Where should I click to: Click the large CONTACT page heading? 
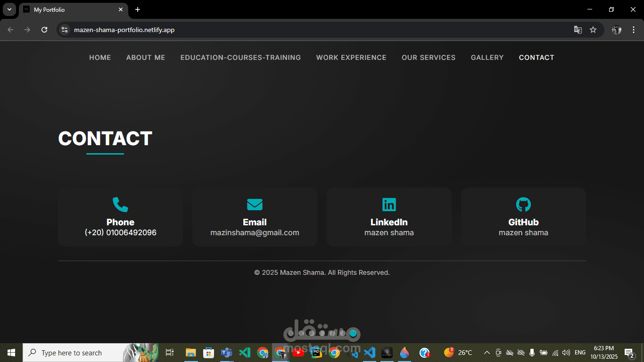pyautogui.click(x=105, y=139)
